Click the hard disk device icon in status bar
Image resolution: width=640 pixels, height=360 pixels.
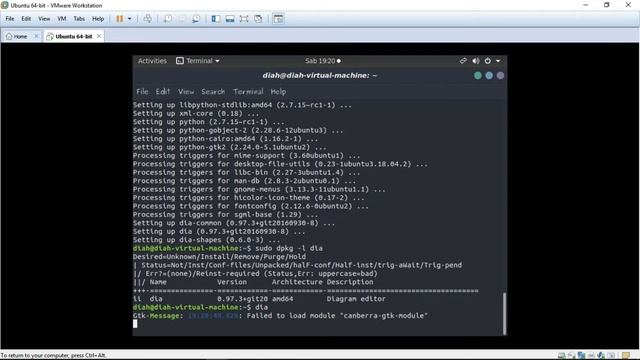pos(562,356)
